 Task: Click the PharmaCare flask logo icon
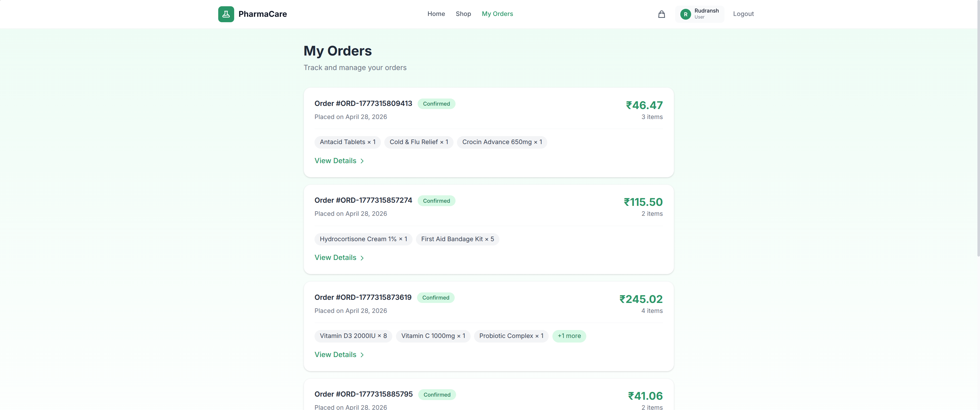[226, 14]
